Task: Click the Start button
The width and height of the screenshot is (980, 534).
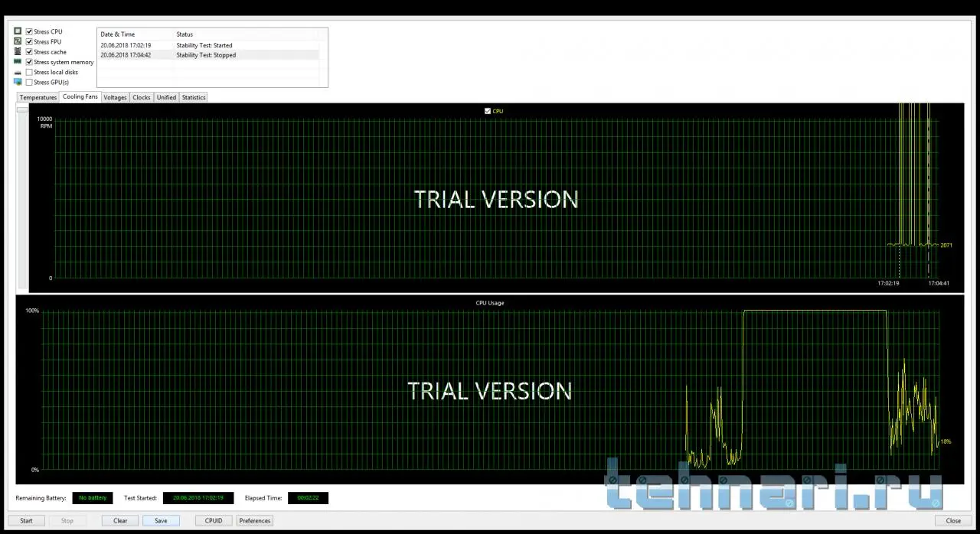Action: click(26, 520)
